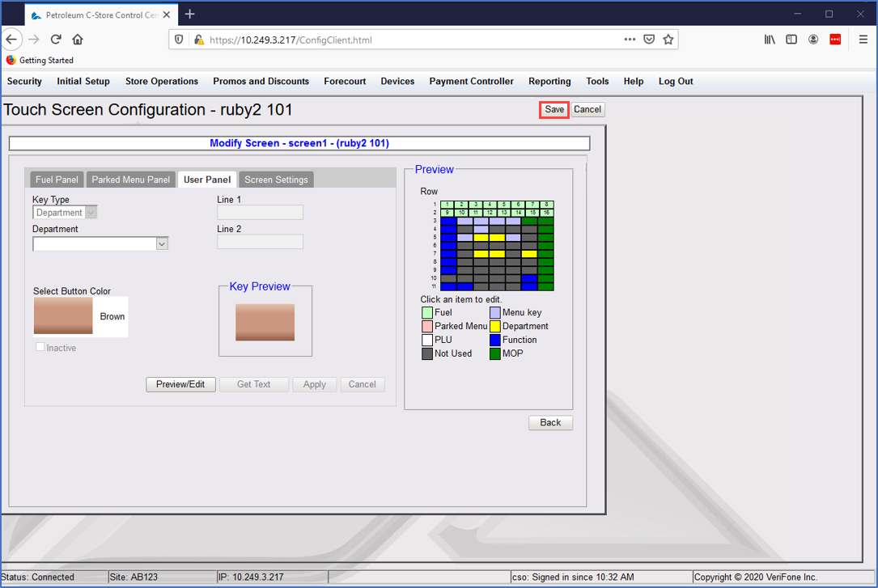Click into the Line 1 field
Screen dimensions: 878x588
click(x=261, y=212)
